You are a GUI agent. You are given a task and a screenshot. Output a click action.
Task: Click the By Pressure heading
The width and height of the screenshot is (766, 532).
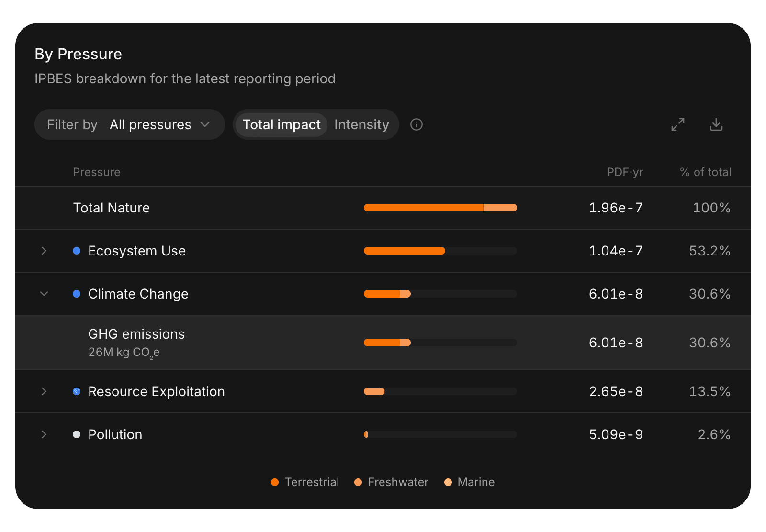tap(79, 54)
